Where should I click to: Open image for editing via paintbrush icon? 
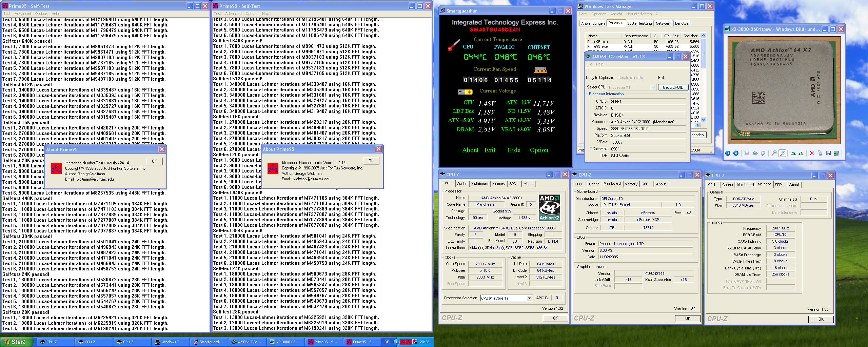tap(836, 153)
